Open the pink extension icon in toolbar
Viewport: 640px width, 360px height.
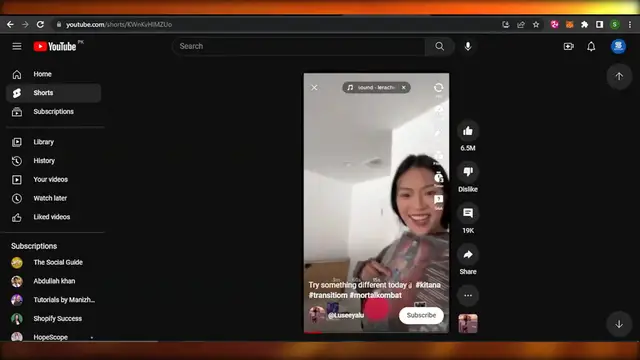[554, 24]
